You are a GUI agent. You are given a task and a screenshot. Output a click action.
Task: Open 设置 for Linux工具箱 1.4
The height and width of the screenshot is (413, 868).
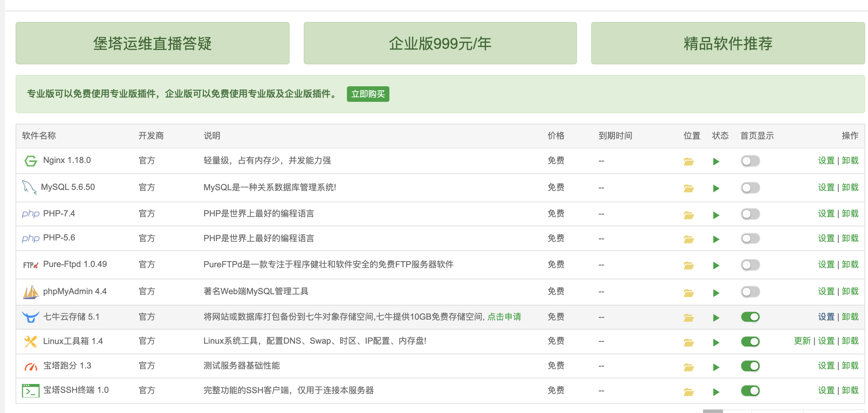coord(826,341)
